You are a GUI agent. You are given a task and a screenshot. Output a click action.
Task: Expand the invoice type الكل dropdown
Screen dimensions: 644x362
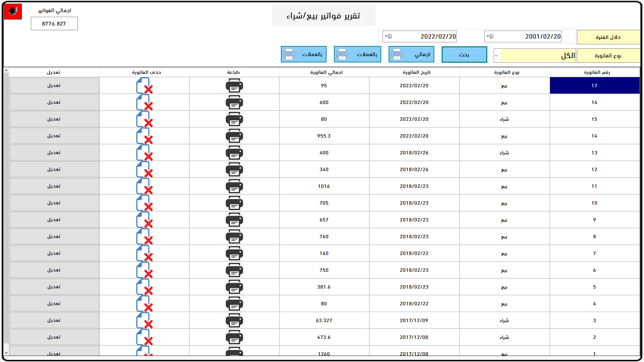click(x=497, y=56)
